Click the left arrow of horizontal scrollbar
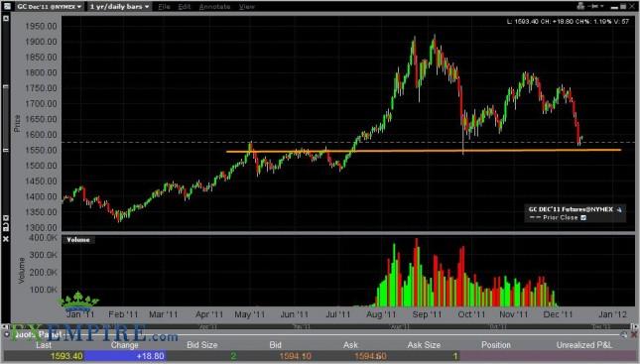 coord(5,327)
